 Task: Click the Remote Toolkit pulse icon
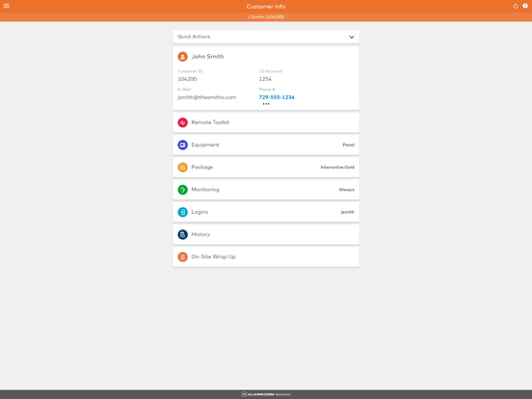click(x=182, y=122)
